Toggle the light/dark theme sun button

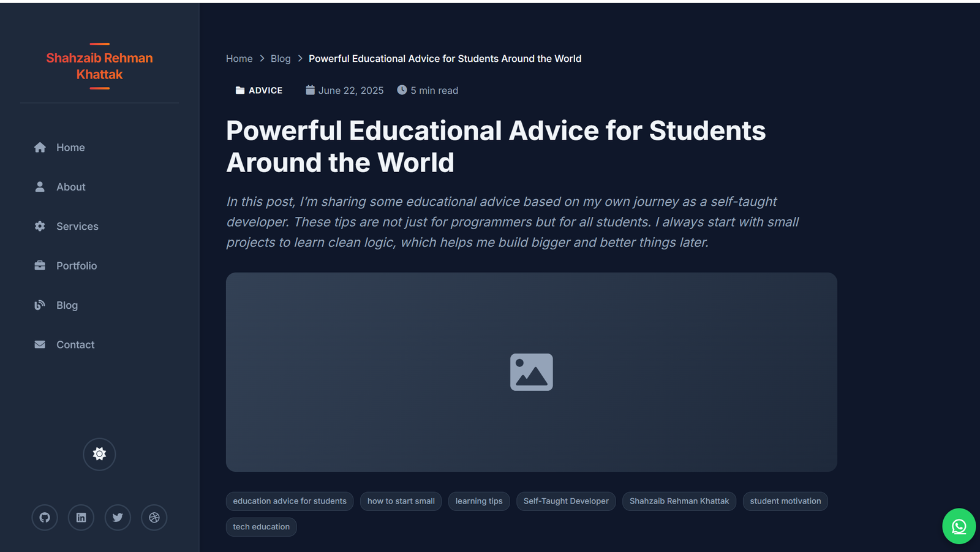pos(99,454)
